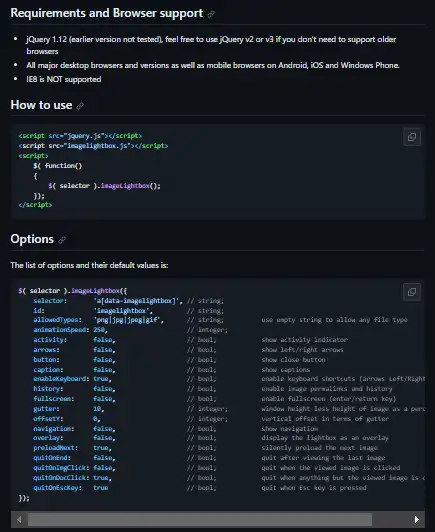The image size is (435, 532).
Task: Click the script src="jquery.js" code line
Action: click(80, 136)
